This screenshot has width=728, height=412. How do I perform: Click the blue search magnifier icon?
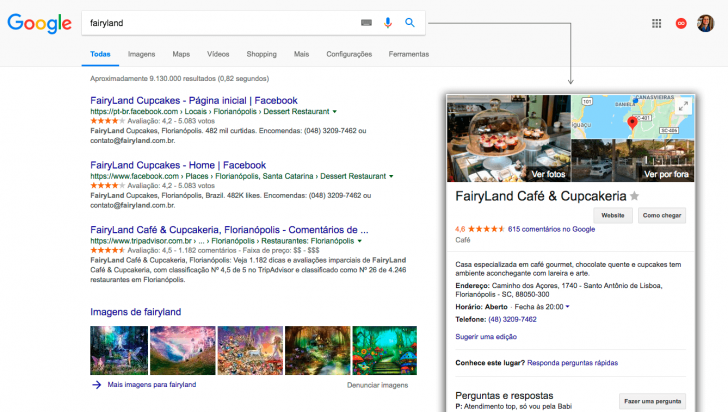pyautogui.click(x=410, y=22)
